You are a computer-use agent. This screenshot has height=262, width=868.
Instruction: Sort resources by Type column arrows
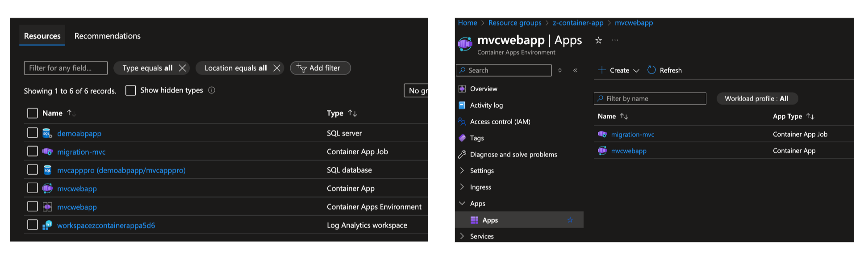353,113
